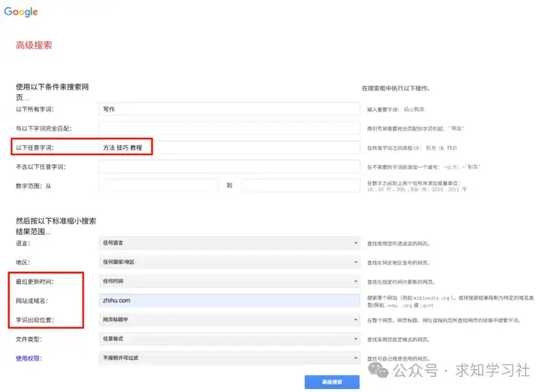
Task: Click the '数字范围: 从' label
Action: [x=33, y=186]
